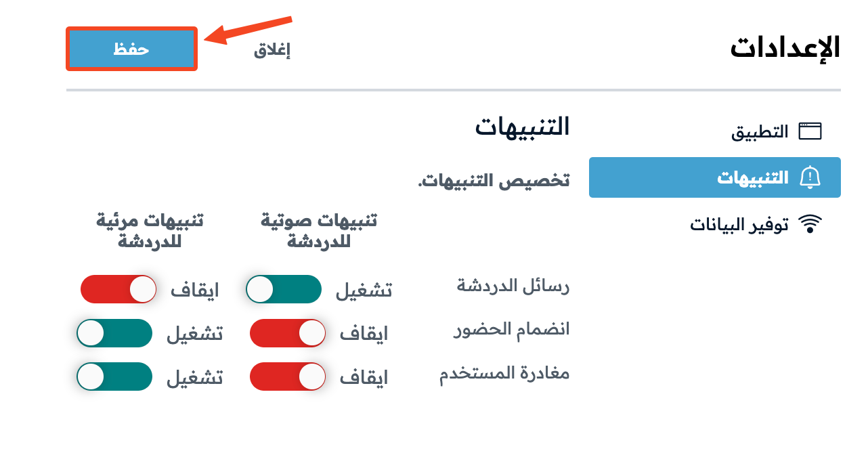This screenshot has height=474, width=868.
Task: Click the Wi-Fi icon beside توفير البيانات
Action: click(810, 224)
